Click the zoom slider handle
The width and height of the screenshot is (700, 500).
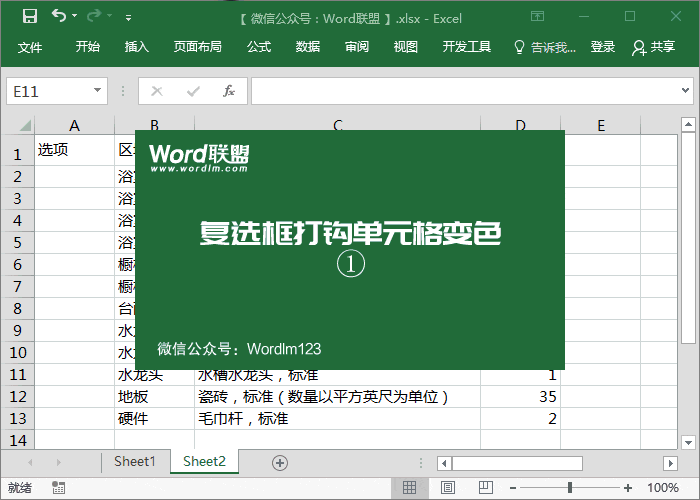coord(570,488)
